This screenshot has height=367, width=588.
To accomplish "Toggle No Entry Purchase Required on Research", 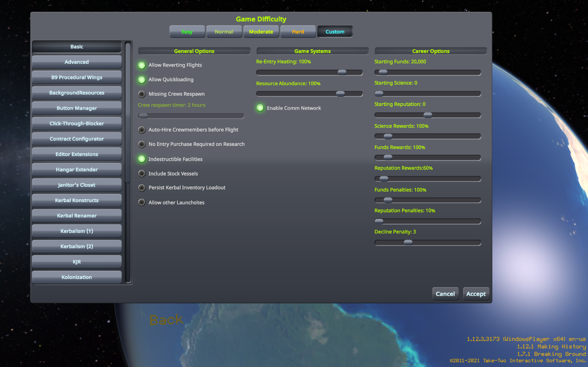I will click(142, 144).
